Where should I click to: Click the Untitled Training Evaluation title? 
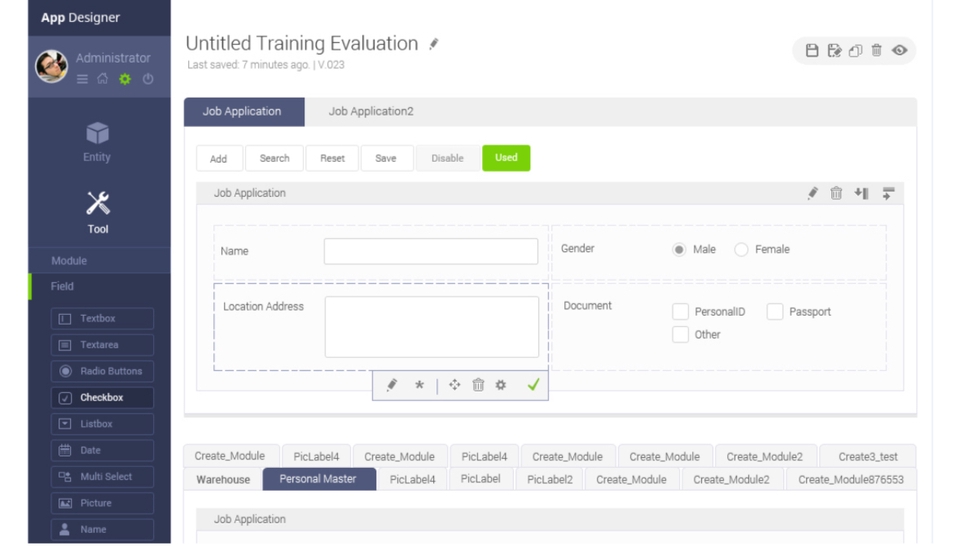(302, 43)
